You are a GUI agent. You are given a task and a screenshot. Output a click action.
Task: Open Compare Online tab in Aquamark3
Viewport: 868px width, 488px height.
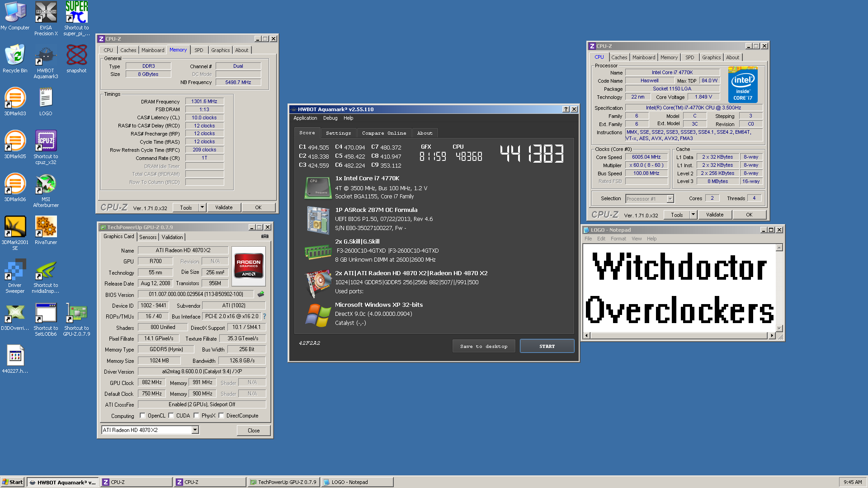(384, 133)
